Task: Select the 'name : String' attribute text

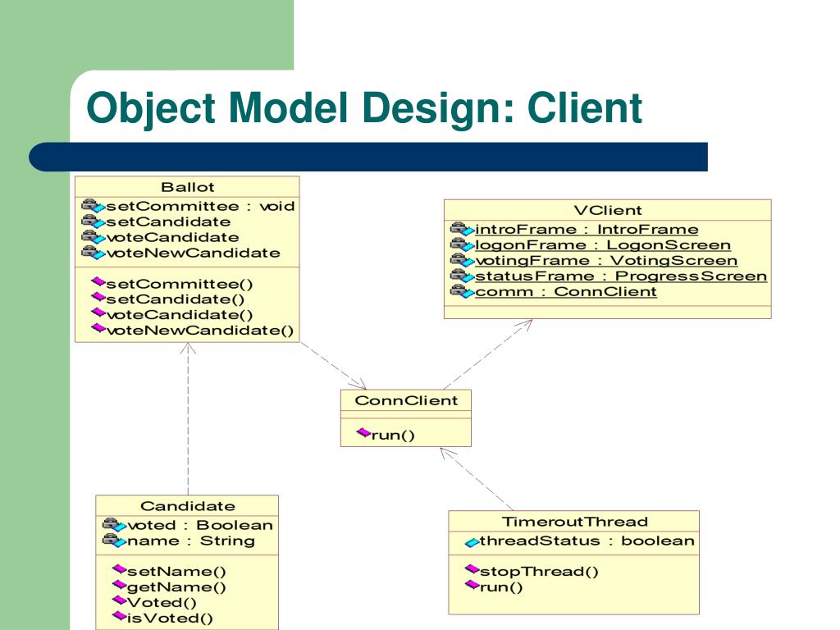Action: tap(191, 541)
